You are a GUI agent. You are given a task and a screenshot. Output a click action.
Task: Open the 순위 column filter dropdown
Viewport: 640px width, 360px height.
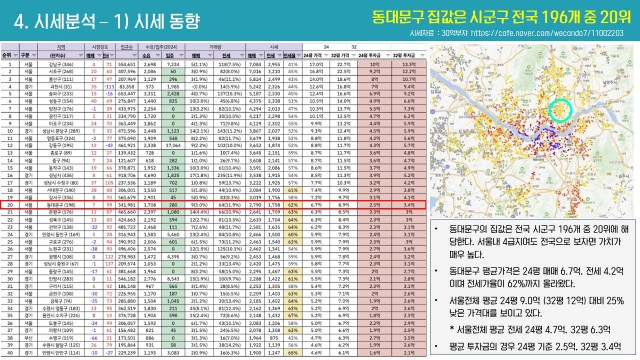[x=16, y=55]
